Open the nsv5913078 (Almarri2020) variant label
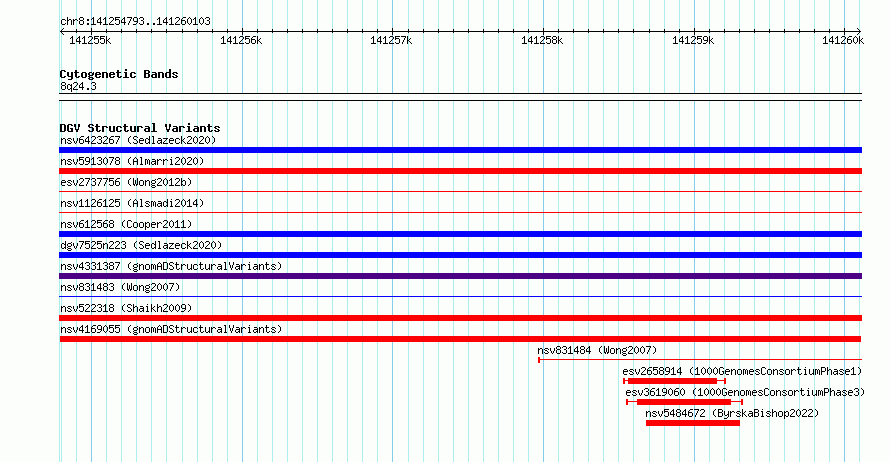 132,161
